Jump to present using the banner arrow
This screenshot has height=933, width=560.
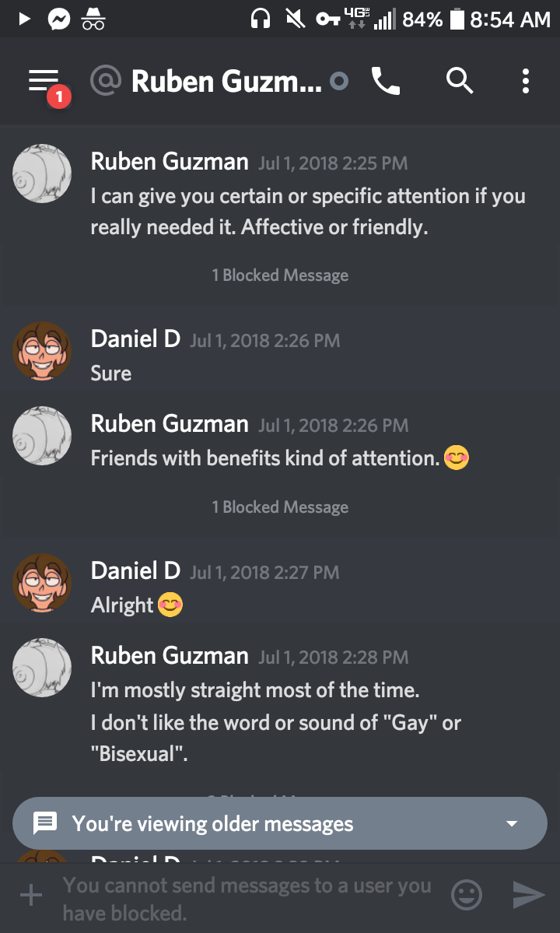[511, 824]
